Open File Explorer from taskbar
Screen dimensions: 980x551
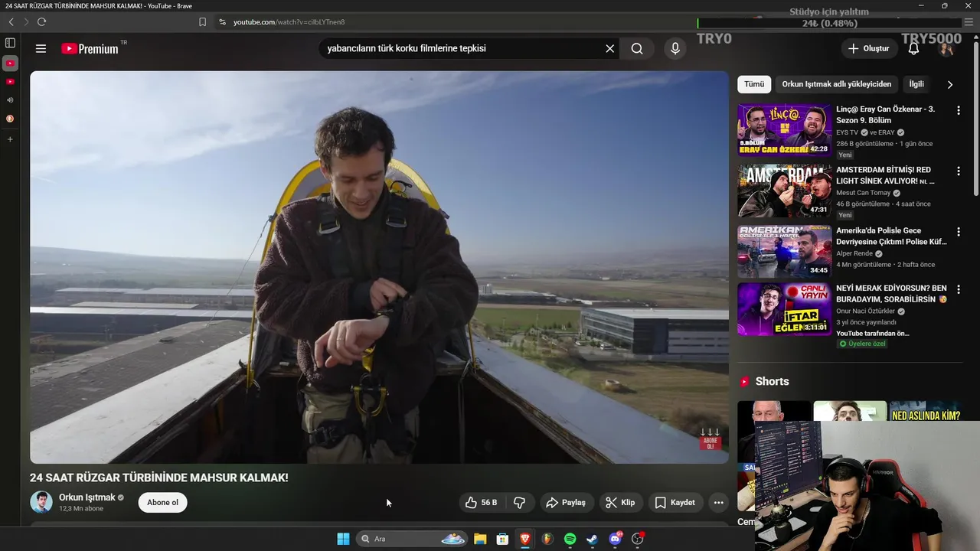[480, 539]
